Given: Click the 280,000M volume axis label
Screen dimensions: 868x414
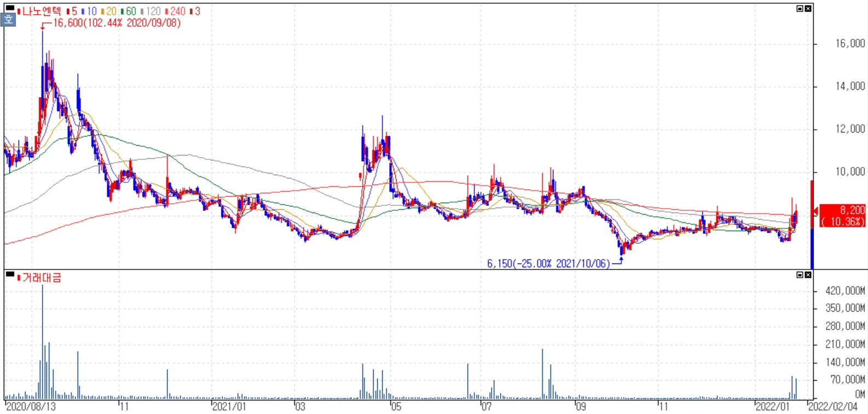Looking at the screenshot, I should click(846, 326).
